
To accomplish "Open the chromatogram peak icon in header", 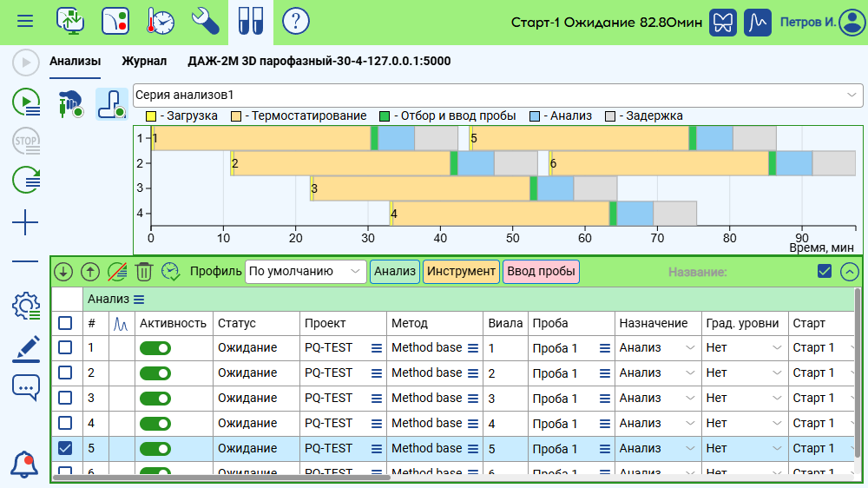I will [759, 22].
